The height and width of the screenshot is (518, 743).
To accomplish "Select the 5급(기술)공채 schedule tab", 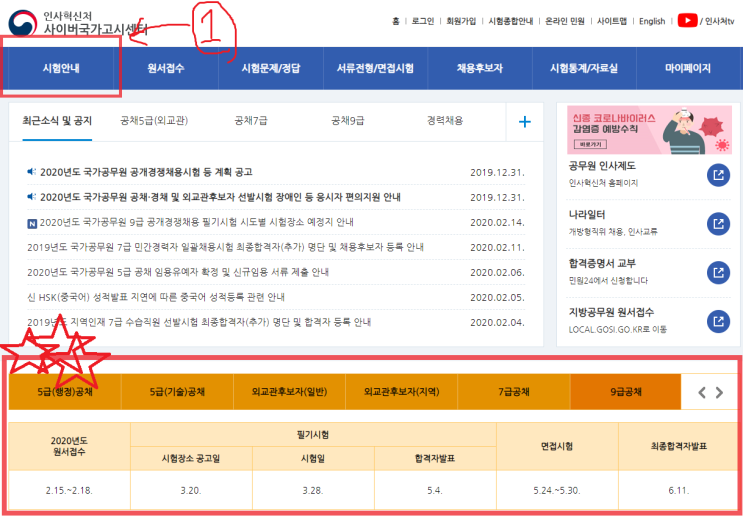I will 177,392.
